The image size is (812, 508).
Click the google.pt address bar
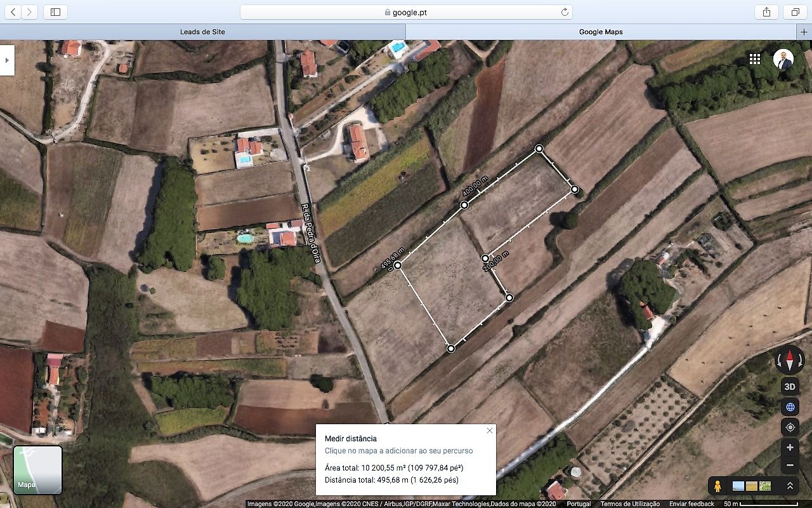click(x=406, y=12)
